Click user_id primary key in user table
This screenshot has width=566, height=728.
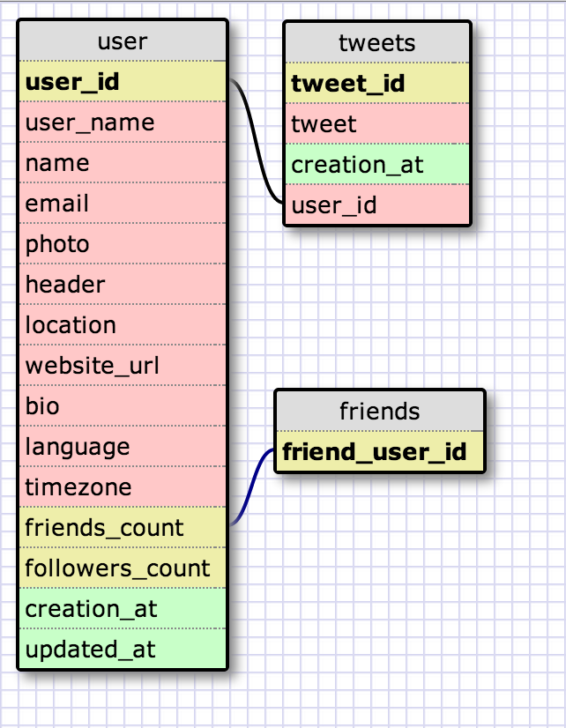click(123, 82)
